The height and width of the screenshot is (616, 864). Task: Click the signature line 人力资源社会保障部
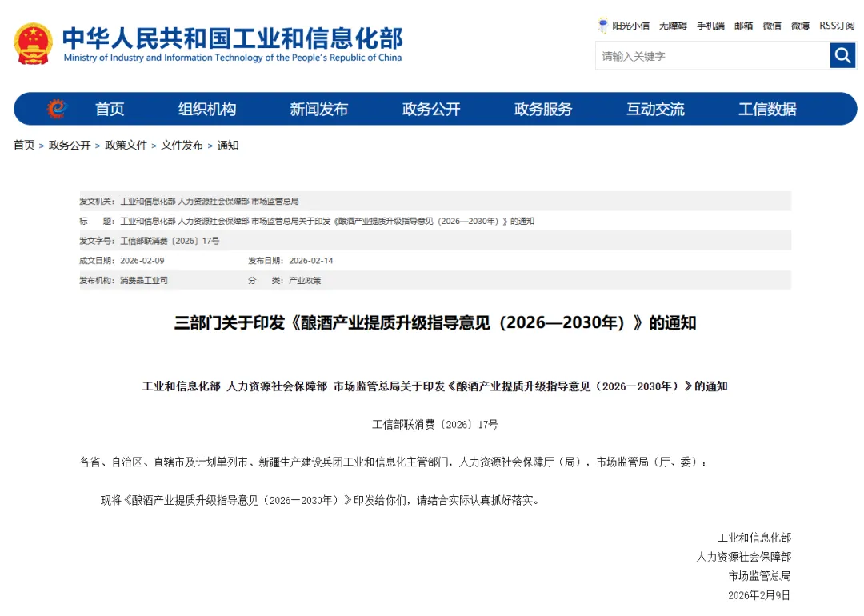(x=744, y=557)
